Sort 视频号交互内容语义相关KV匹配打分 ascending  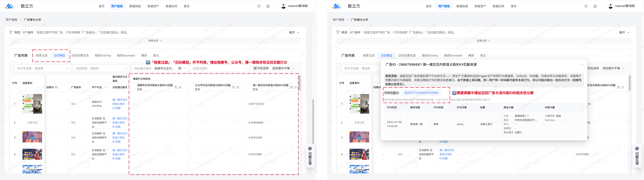[176, 87]
